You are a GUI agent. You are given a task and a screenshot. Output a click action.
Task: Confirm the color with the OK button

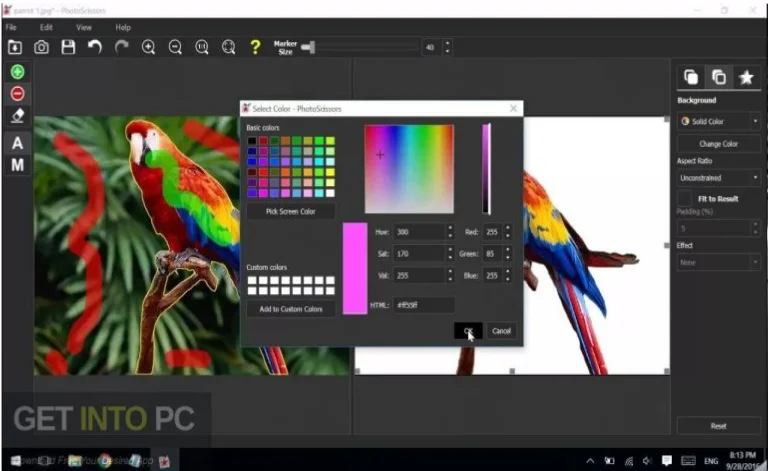[468, 331]
